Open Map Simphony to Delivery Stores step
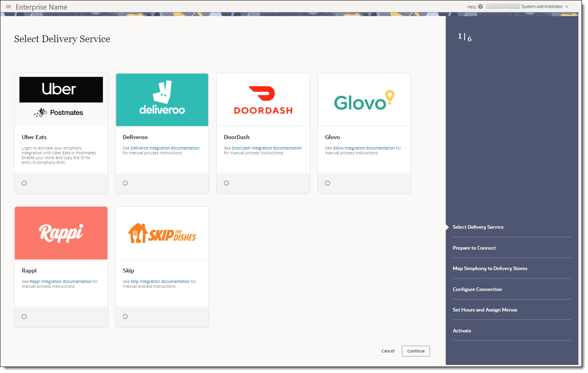Viewport: 588px width, 373px height. coord(490,268)
